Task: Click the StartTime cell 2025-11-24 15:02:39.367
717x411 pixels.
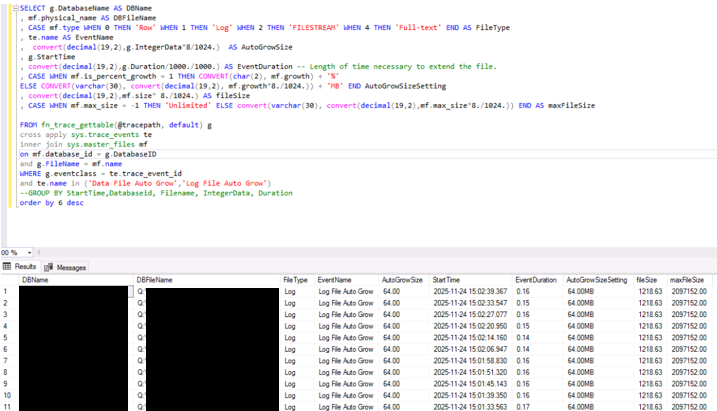Action: coord(469,292)
